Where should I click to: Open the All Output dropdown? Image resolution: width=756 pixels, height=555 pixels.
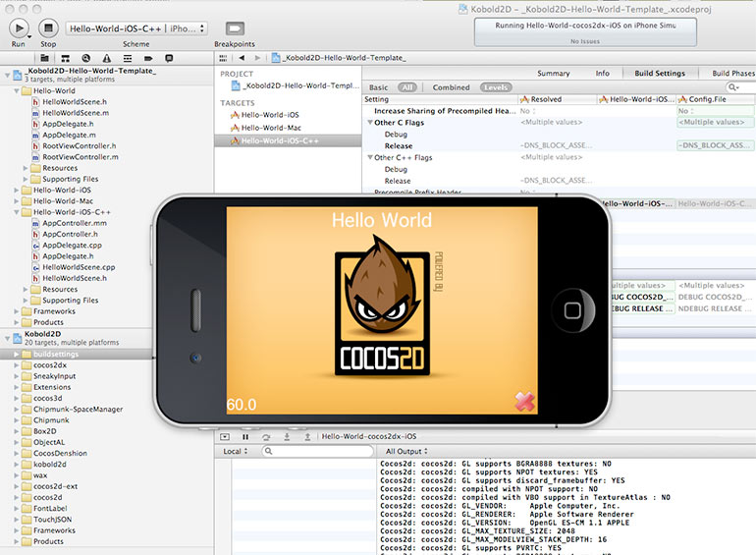(x=406, y=451)
